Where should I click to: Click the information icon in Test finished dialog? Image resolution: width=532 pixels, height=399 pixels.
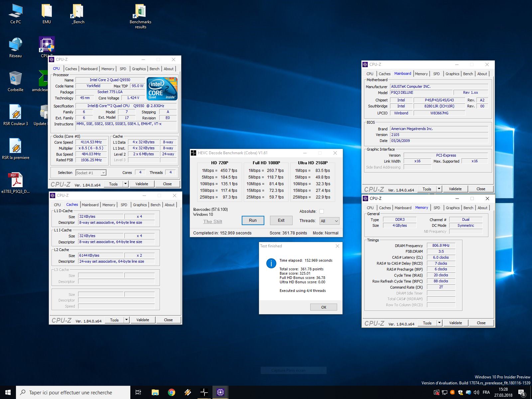271,263
